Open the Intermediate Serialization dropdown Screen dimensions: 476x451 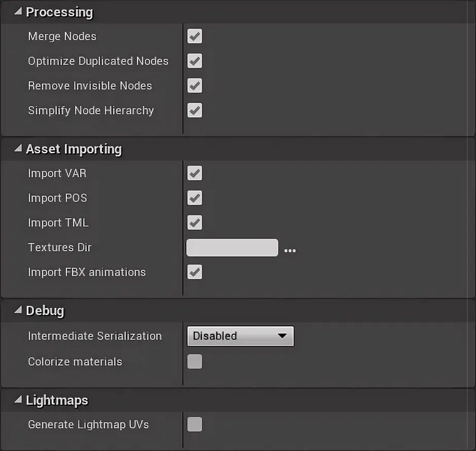click(240, 336)
